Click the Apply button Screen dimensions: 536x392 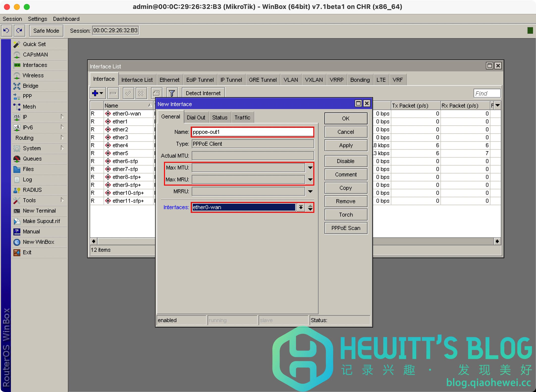(346, 145)
